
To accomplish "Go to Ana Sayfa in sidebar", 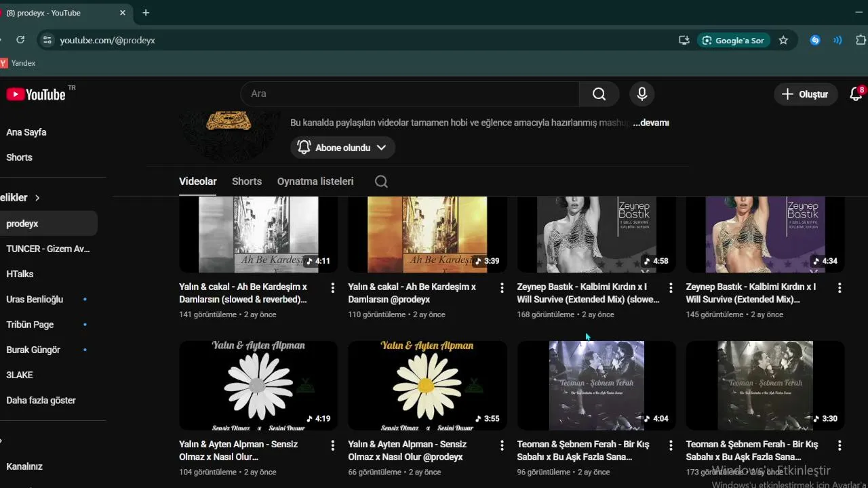I will coord(26,132).
